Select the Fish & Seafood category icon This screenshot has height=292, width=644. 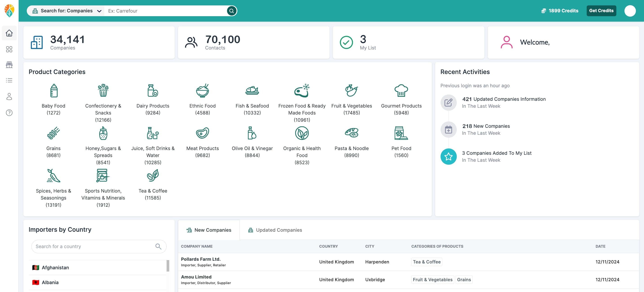(252, 90)
